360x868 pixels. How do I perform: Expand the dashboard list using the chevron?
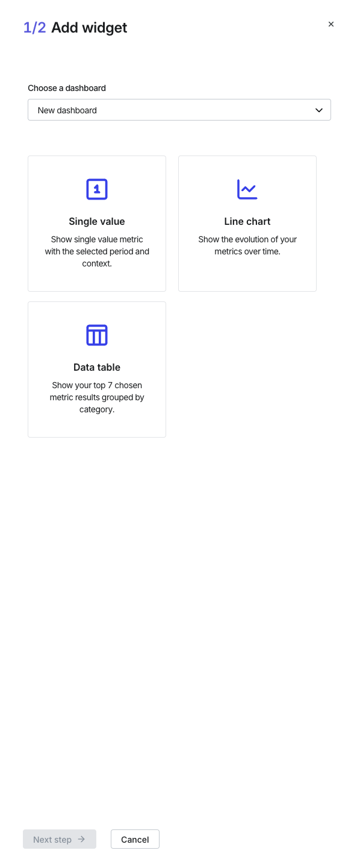point(319,110)
